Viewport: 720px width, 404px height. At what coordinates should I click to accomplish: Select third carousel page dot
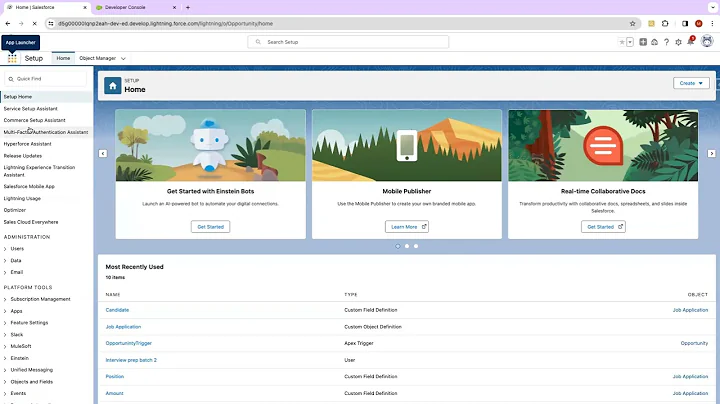point(416,246)
